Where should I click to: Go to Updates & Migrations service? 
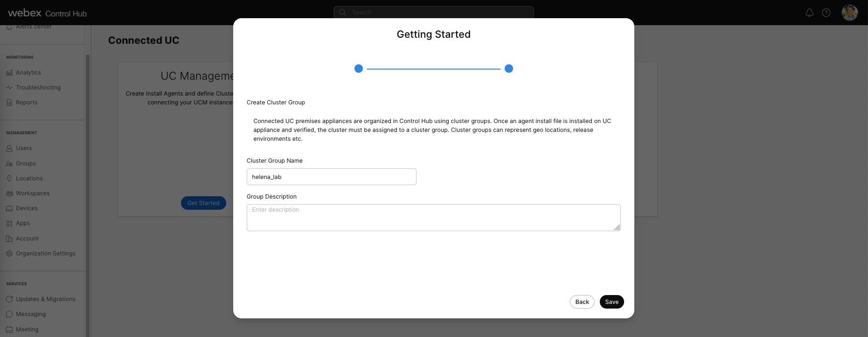point(45,299)
